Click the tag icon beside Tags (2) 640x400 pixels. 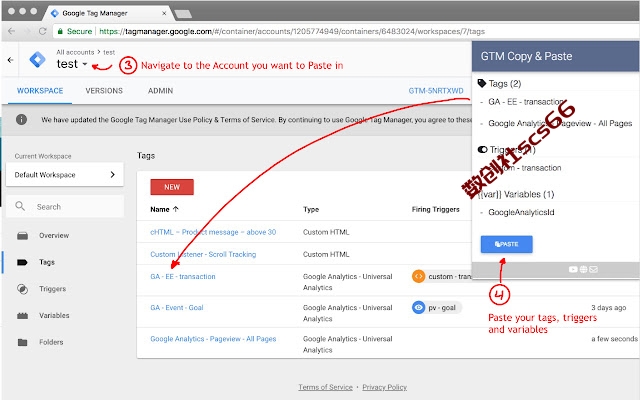482,83
